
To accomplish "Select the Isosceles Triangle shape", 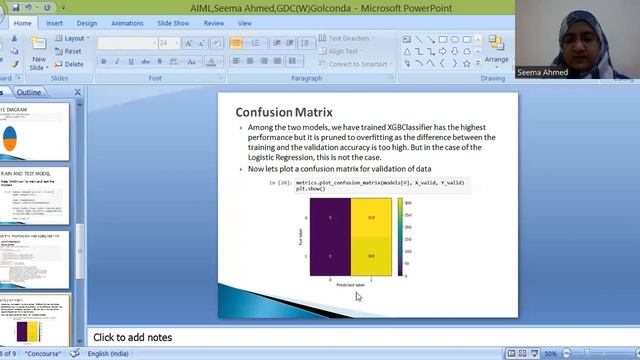I will tap(407, 51).
